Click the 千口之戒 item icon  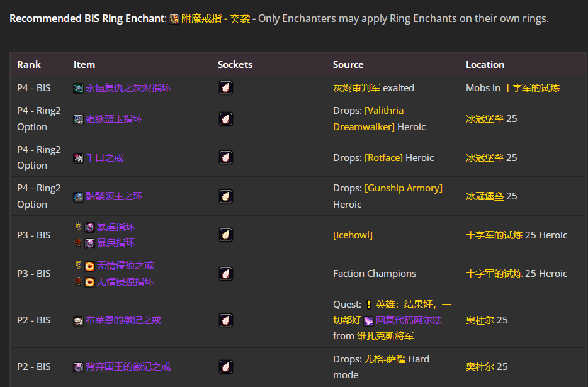[x=78, y=157]
